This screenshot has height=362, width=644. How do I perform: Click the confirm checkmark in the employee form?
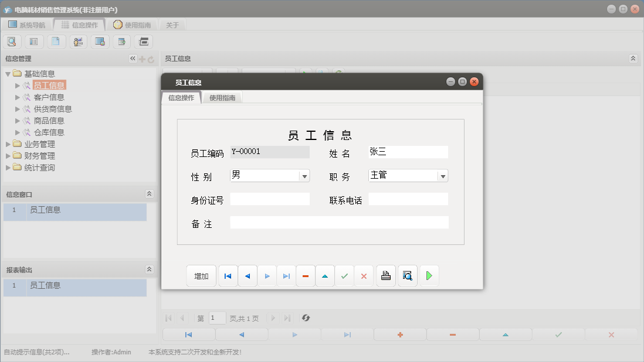(x=344, y=275)
